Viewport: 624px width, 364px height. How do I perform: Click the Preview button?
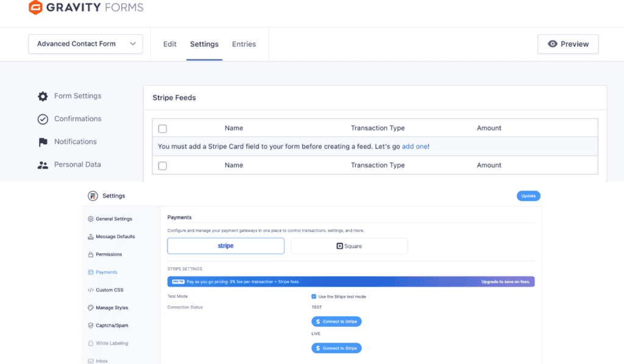coord(568,44)
